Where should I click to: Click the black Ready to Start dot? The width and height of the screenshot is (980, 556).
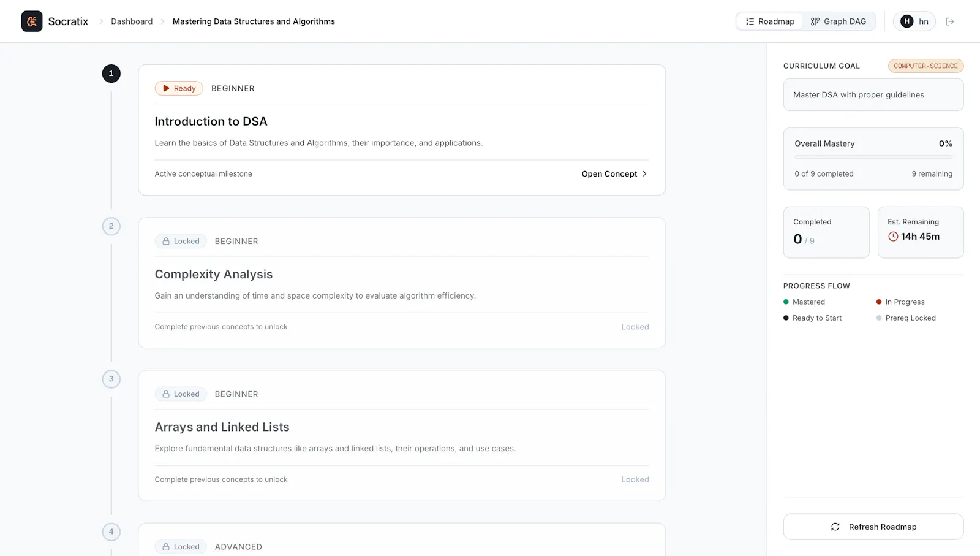[786, 318]
